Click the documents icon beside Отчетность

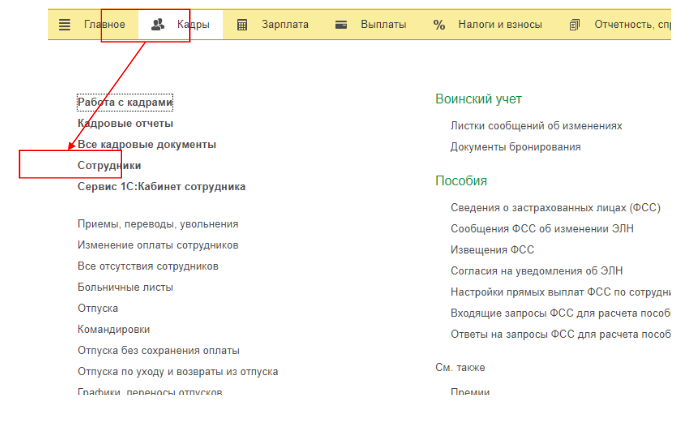click(574, 25)
